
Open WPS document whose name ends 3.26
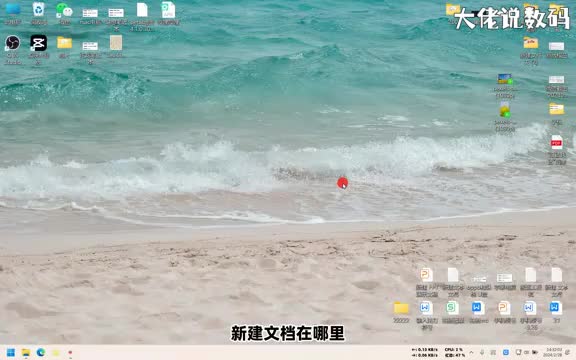pos(530,308)
